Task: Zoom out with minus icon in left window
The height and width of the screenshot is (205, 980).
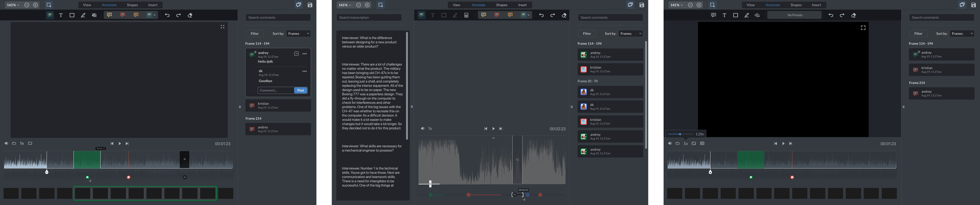Action: pos(27,5)
